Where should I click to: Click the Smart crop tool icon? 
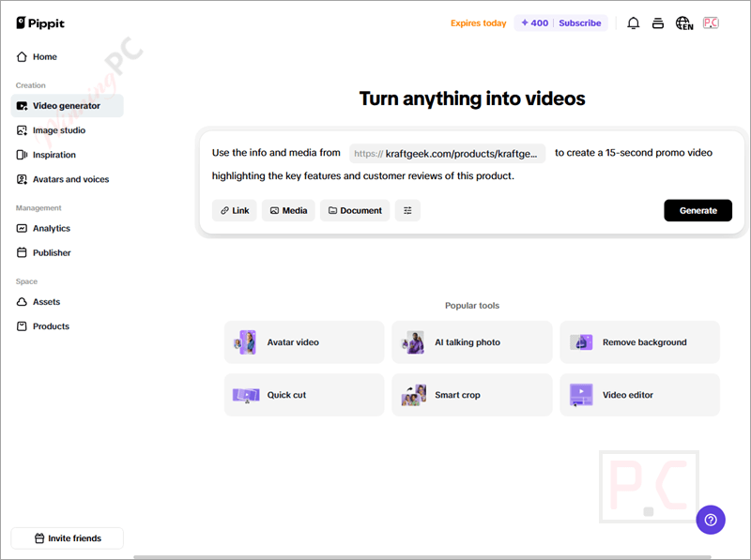pos(413,395)
